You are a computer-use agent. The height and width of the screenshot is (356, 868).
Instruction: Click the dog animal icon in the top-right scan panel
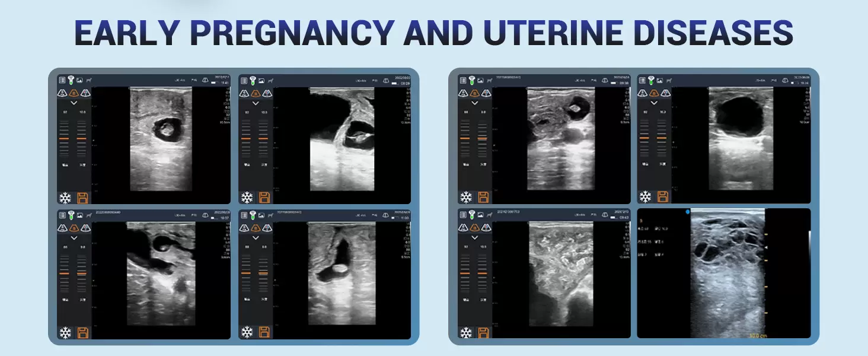click(669, 80)
